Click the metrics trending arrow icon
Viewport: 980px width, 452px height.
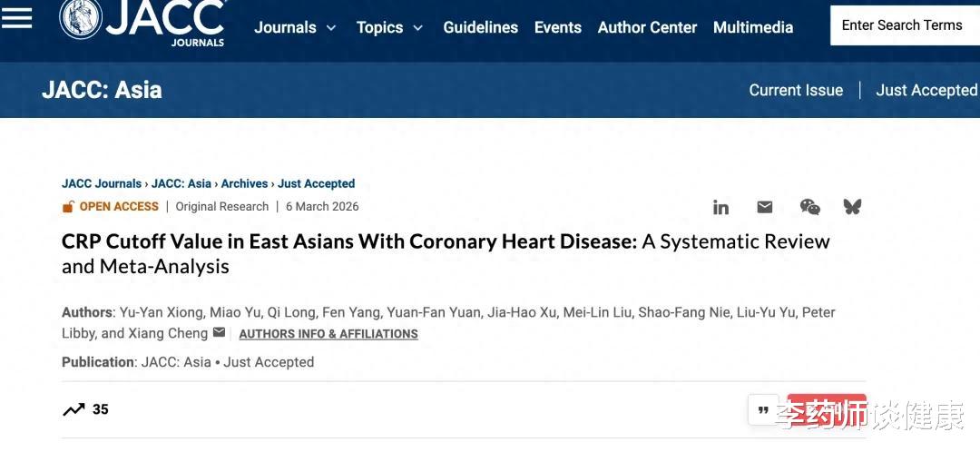coord(73,409)
